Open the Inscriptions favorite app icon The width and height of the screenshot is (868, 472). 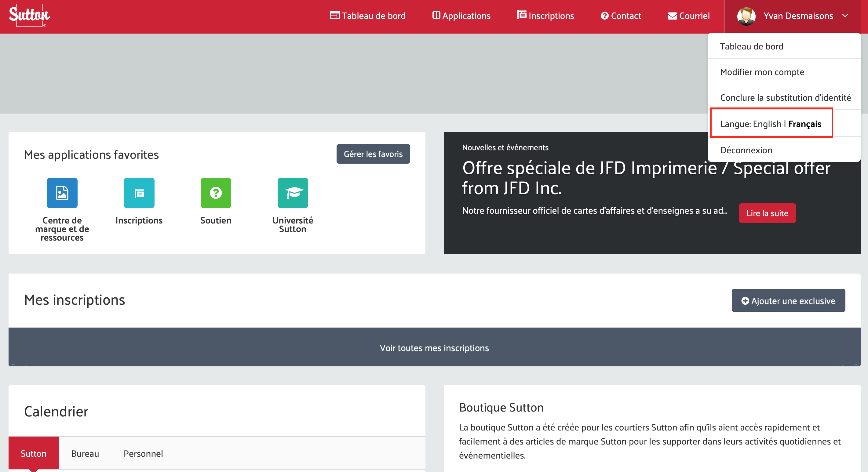pos(139,193)
